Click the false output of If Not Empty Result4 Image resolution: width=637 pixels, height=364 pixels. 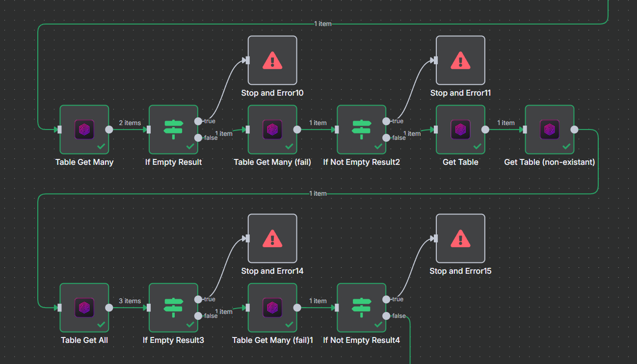pos(386,316)
